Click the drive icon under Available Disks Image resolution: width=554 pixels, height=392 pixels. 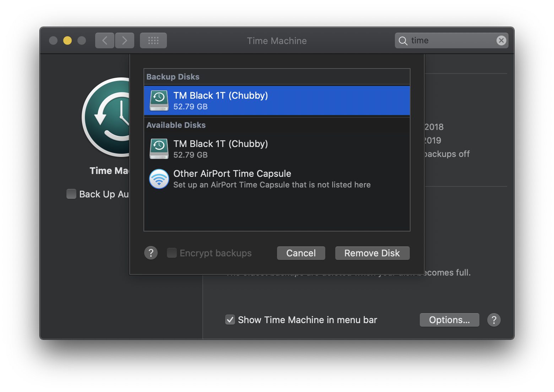(x=159, y=148)
